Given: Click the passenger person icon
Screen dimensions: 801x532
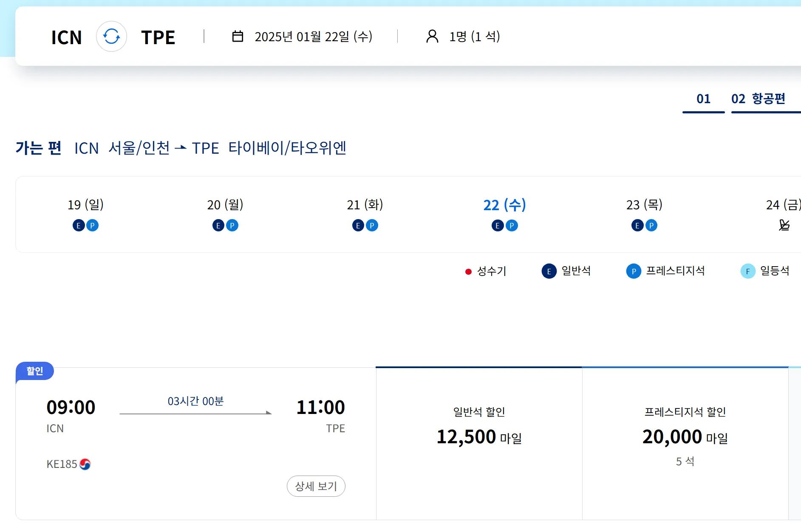Looking at the screenshot, I should point(432,37).
